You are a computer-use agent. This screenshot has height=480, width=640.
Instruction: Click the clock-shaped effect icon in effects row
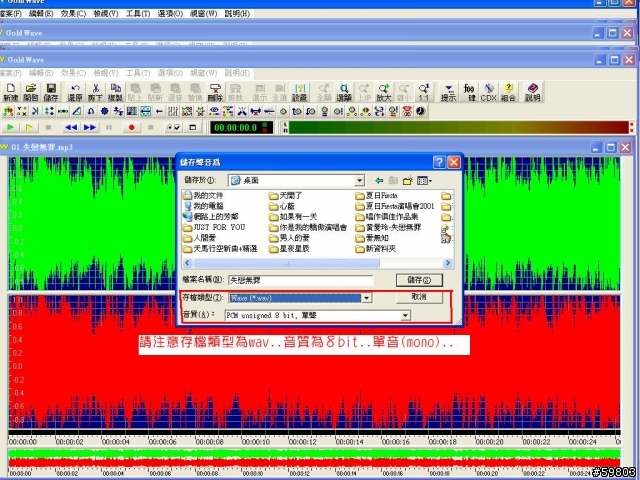(x=420, y=111)
